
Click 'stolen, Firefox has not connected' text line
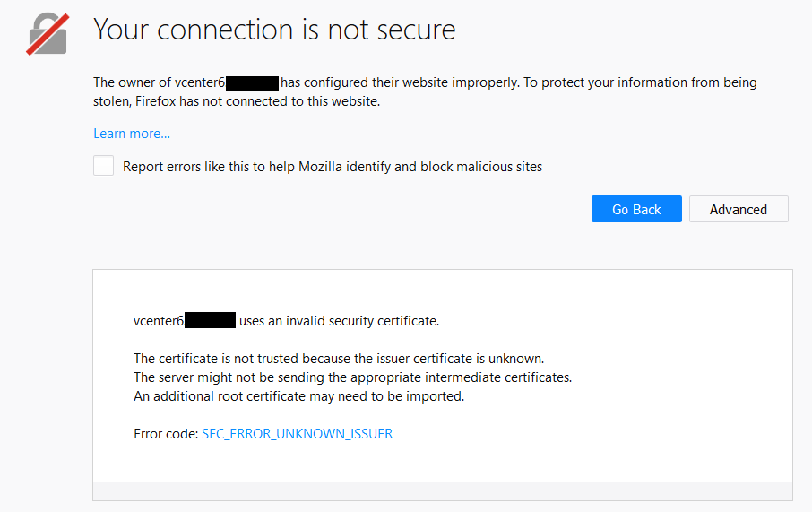[237, 101]
